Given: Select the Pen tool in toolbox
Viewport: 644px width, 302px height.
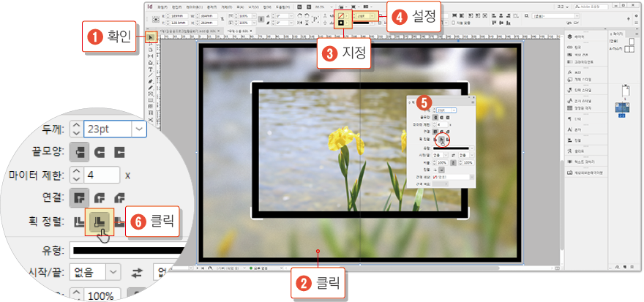Looking at the screenshot, I should [151, 81].
